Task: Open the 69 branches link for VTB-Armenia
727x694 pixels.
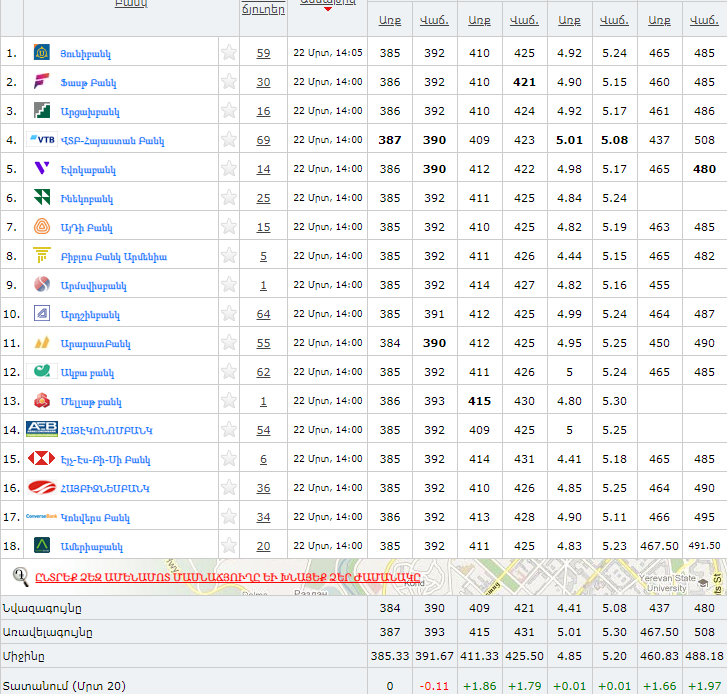Action: coord(263,140)
